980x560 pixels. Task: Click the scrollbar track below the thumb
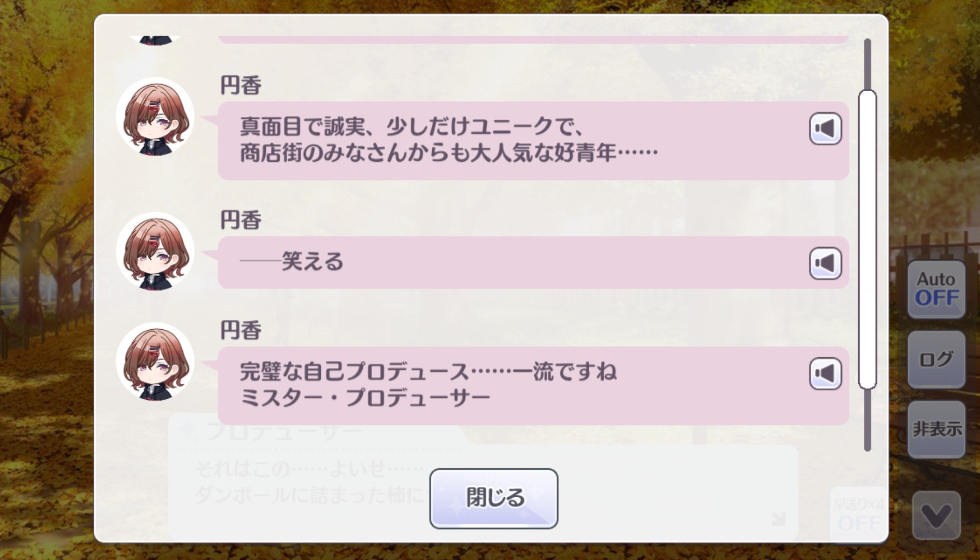pyautogui.click(x=867, y=420)
